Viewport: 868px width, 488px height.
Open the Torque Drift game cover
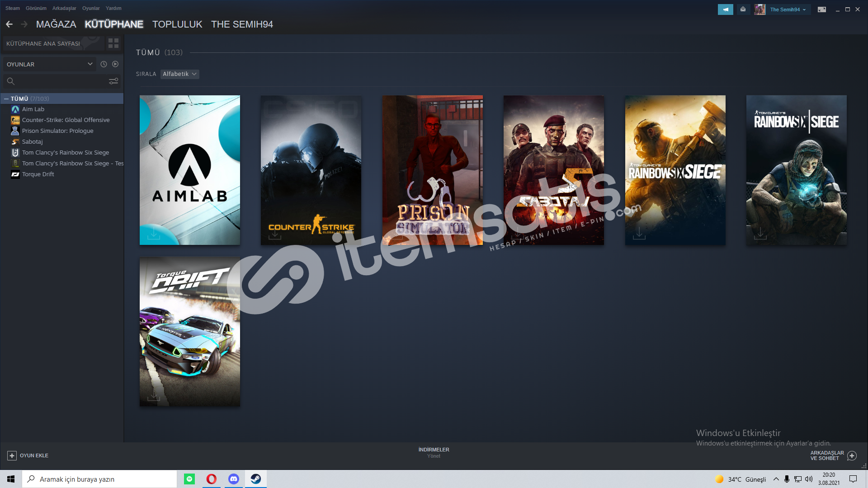pyautogui.click(x=190, y=332)
